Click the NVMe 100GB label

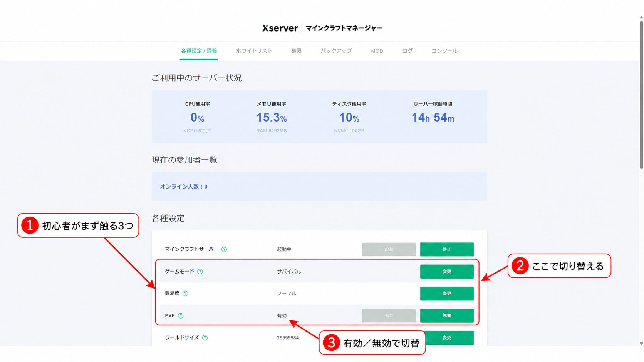tap(349, 131)
